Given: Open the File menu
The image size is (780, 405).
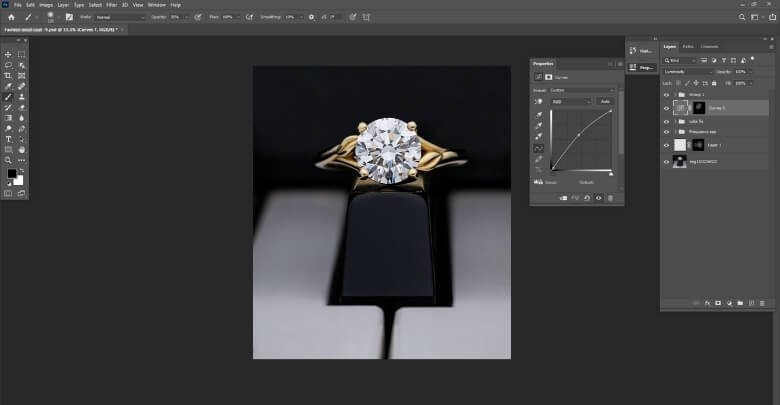Looking at the screenshot, I should [17, 5].
